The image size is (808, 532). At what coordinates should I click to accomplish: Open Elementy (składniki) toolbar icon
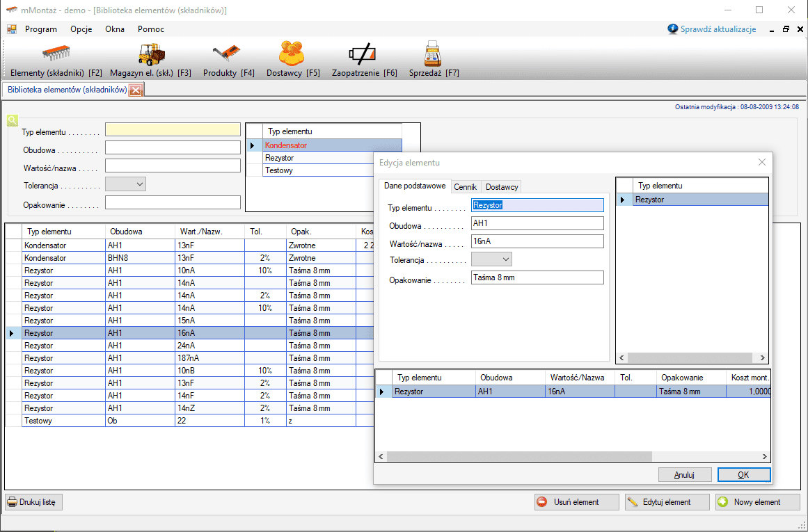click(56, 54)
